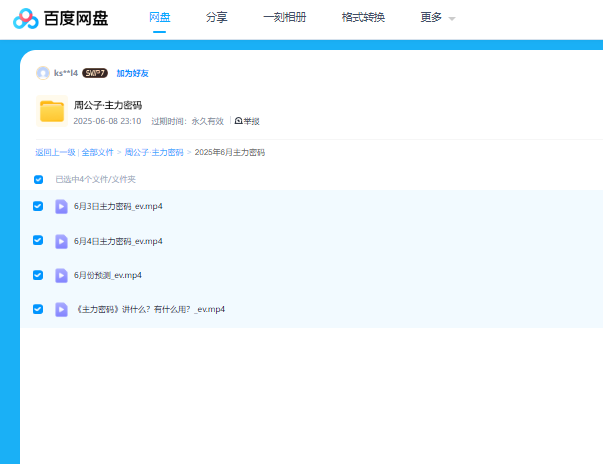
Task: Open the 一刻相册 tab
Action: click(x=284, y=18)
